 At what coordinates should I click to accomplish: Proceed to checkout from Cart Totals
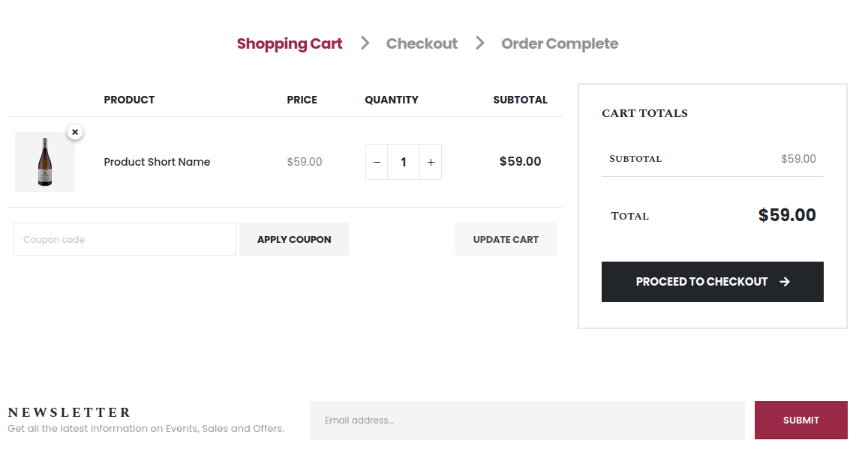click(712, 282)
